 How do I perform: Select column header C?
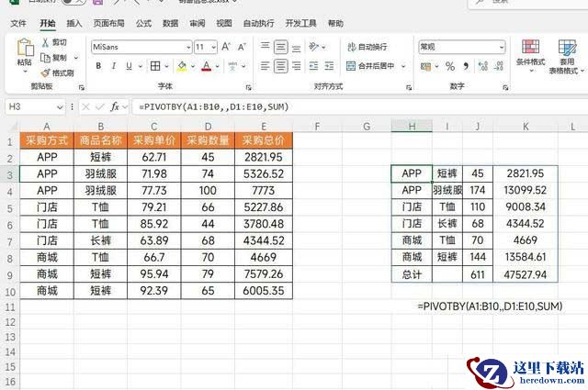click(154, 127)
